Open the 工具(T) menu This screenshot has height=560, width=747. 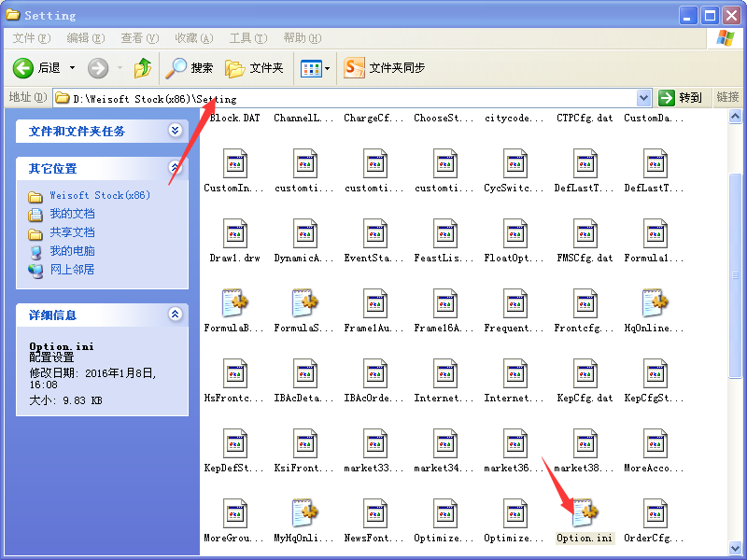[x=248, y=38]
